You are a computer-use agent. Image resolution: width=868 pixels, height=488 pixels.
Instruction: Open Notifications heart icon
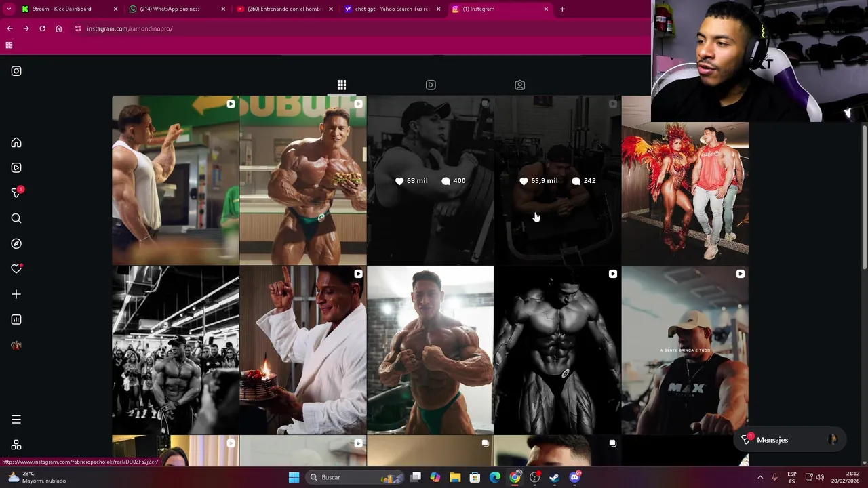pos(16,269)
